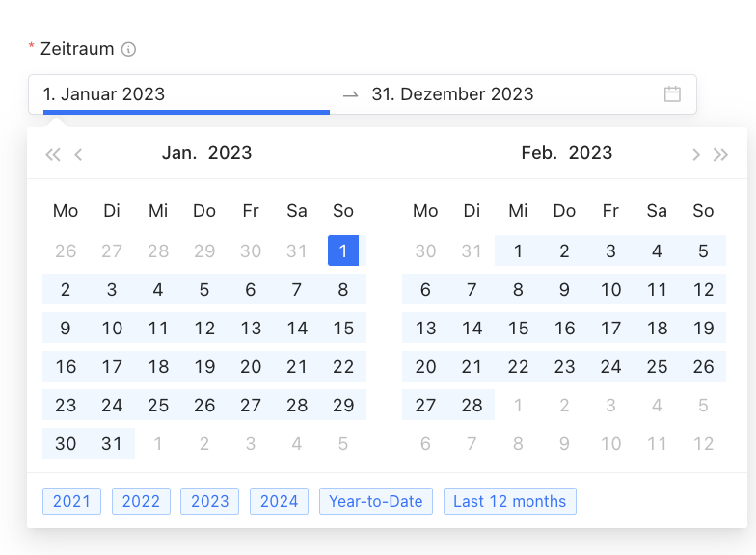Viewport: 756px width, 555px height.
Task: Select the 2022 preset range
Action: [141, 501]
